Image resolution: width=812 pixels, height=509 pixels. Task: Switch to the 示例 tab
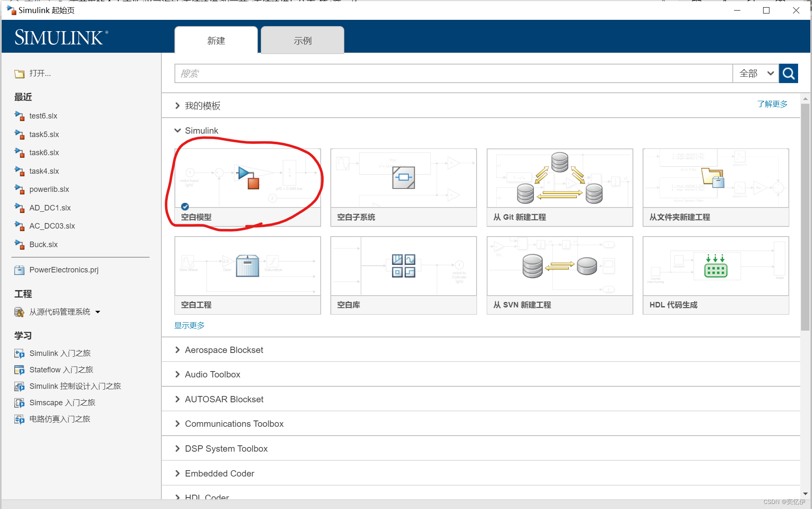tap(303, 40)
